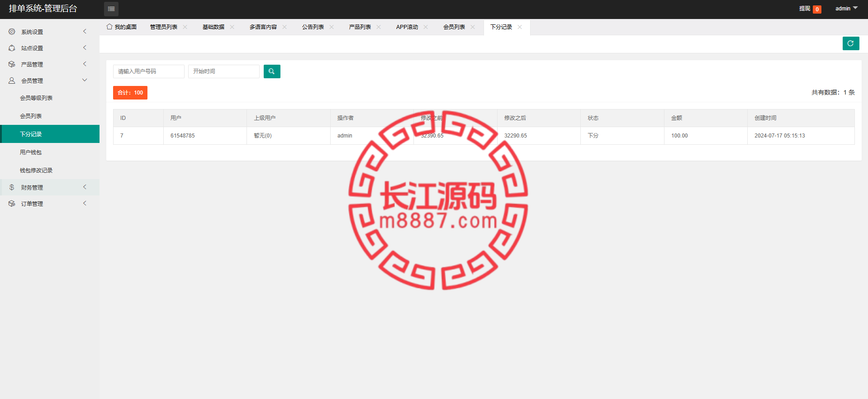Toggle the sidebar hamburger menu icon
This screenshot has height=399, width=868.
coord(111,9)
